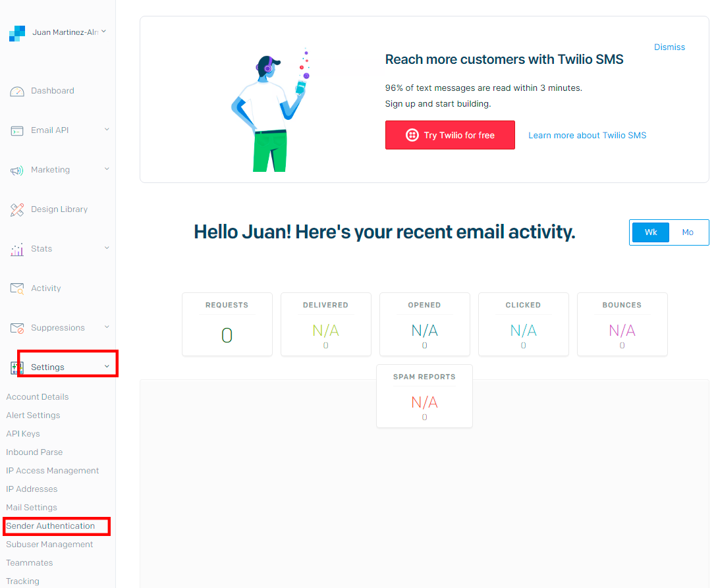This screenshot has width=716, height=588.
Task: Open Design Library via its icon
Action: [x=17, y=210]
